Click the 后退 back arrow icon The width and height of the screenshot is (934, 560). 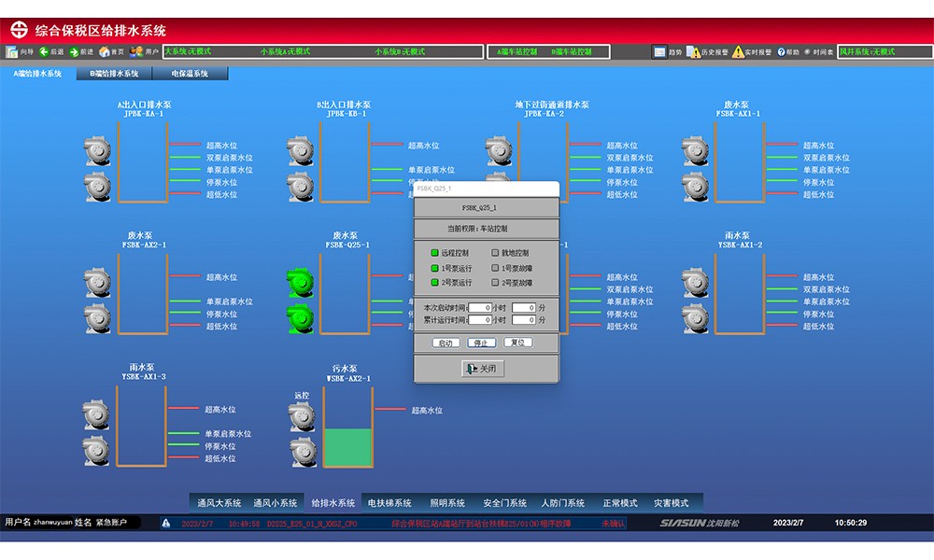click(44, 52)
